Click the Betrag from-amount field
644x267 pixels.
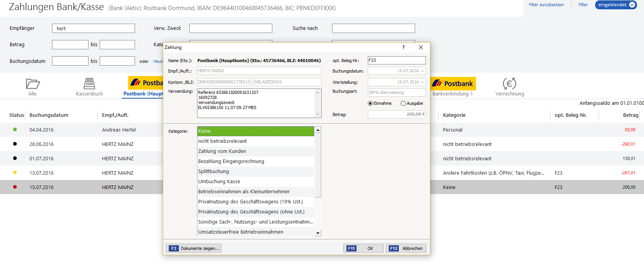(70, 45)
